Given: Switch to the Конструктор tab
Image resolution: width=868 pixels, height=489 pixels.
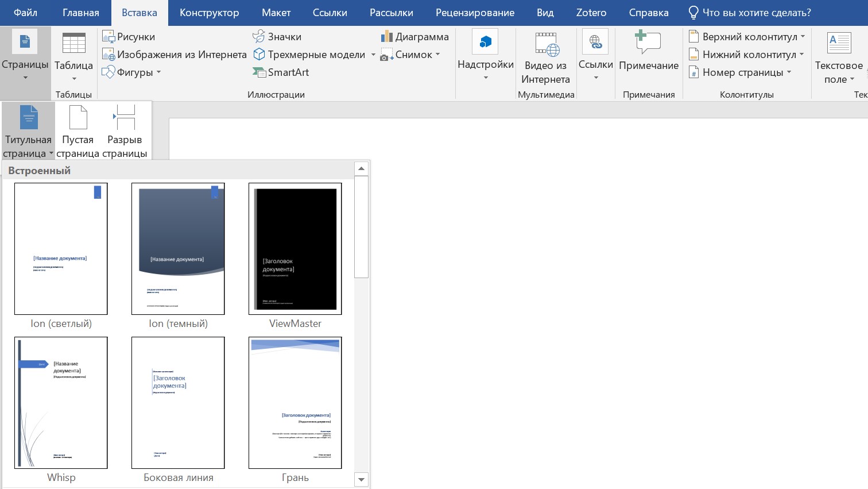Looking at the screenshot, I should [x=209, y=13].
